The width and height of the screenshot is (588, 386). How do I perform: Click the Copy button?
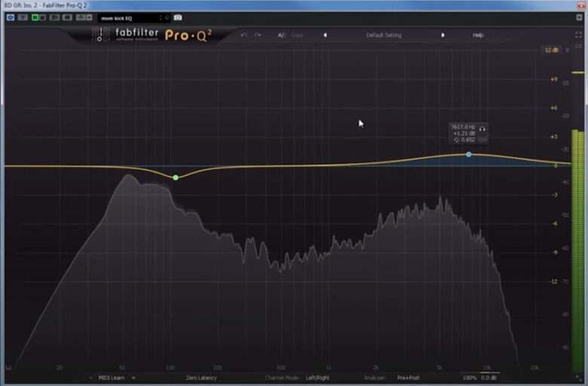pyautogui.click(x=297, y=35)
